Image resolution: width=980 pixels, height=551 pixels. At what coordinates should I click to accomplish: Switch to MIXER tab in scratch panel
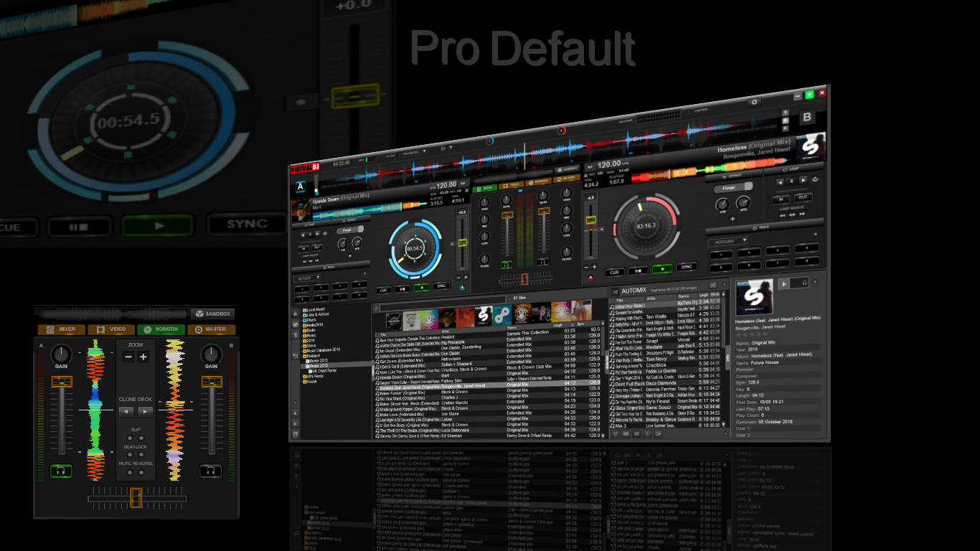61,329
